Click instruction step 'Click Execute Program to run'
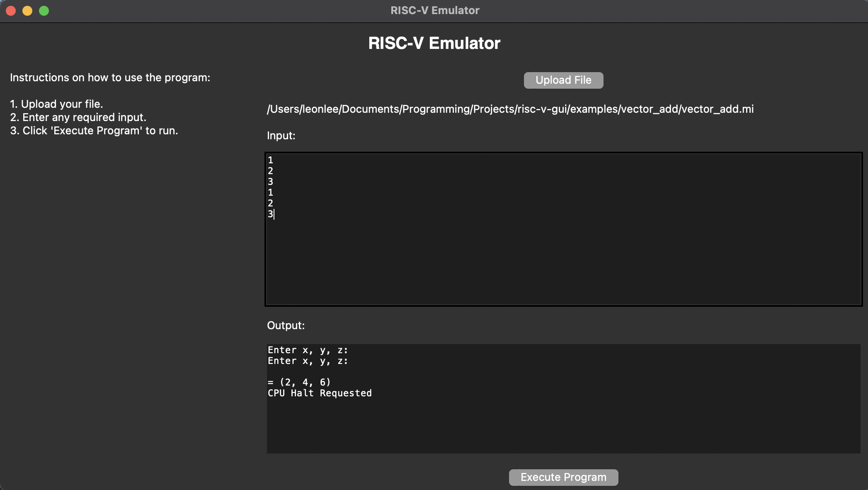 (x=94, y=131)
